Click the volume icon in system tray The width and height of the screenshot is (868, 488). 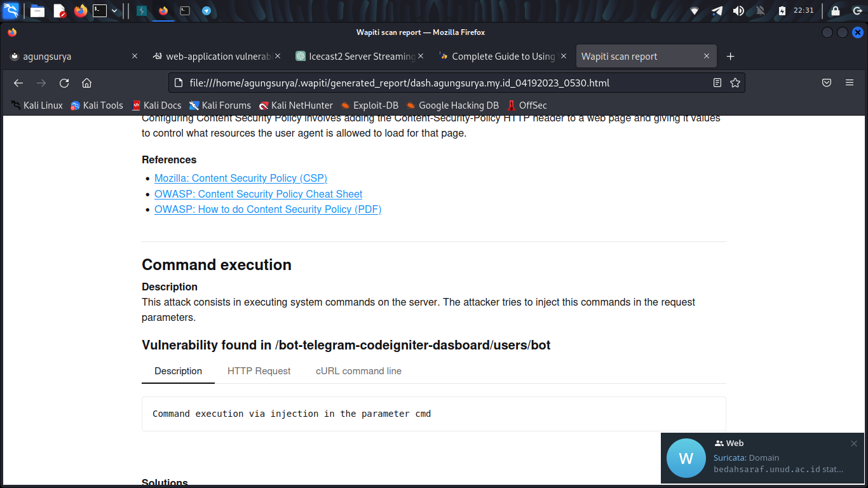pos(738,11)
